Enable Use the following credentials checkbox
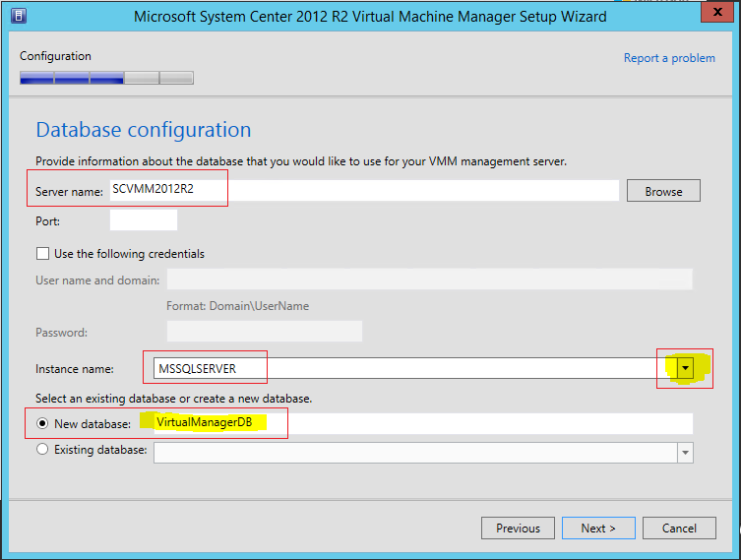The height and width of the screenshot is (560, 741). (x=42, y=254)
